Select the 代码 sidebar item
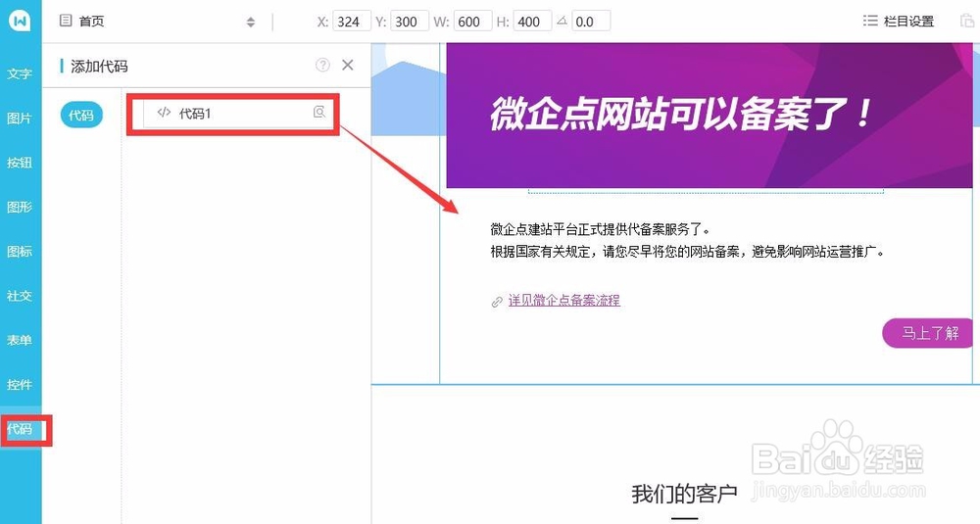Screen dimensions: 980x524 pyautogui.click(x=20, y=429)
